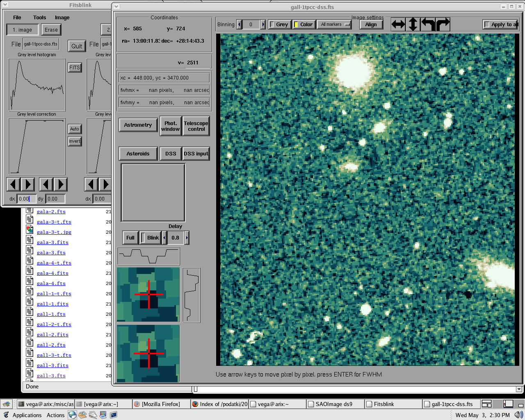Click the dy input field for image 1

coord(55,199)
